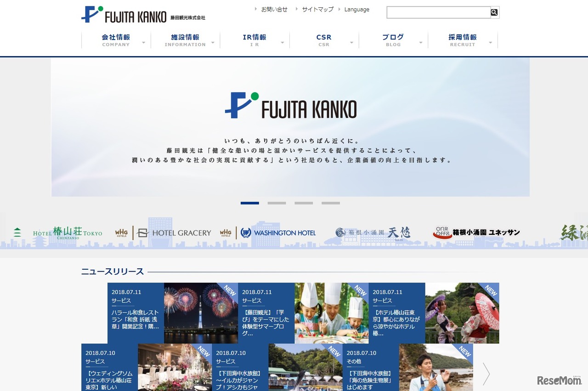Click inside the site search field
The width and height of the screenshot is (588, 391).
[x=439, y=12]
